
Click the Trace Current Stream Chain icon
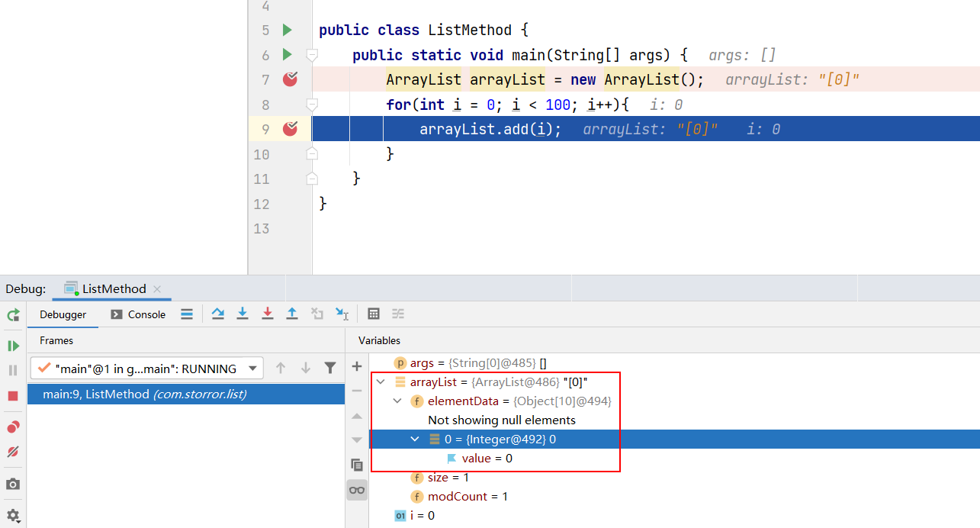[398, 314]
